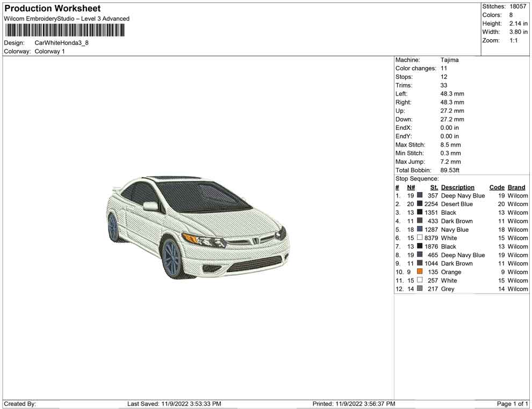Screen dimensions: 532x409
Task: Click the Wilcom EmbroideryStudio subtitle
Action: [67, 19]
